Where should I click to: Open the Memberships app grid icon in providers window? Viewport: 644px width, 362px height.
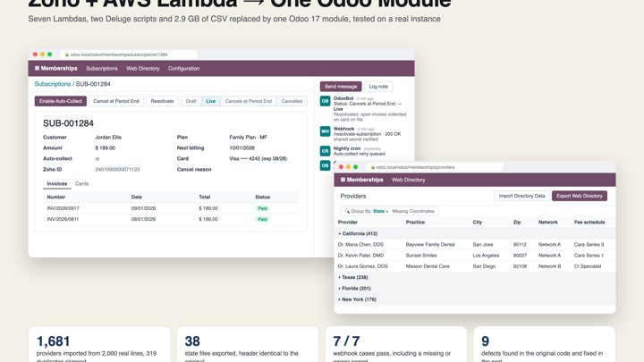coord(343,180)
